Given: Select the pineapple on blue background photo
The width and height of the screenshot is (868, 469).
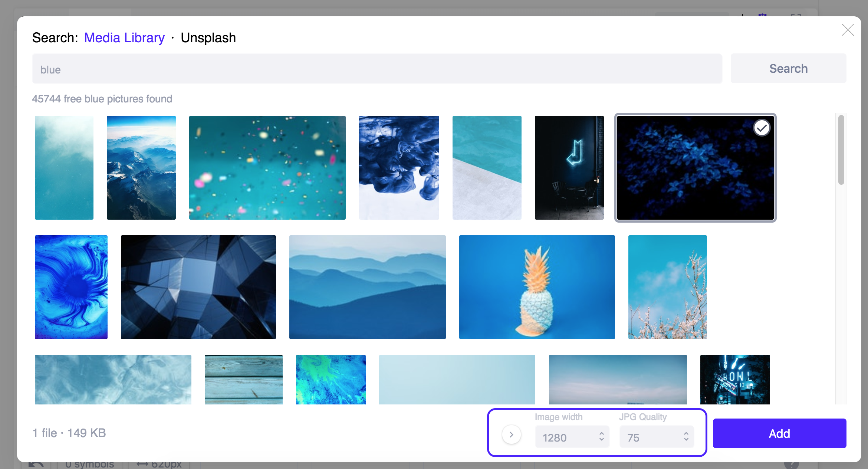Looking at the screenshot, I should [537, 287].
